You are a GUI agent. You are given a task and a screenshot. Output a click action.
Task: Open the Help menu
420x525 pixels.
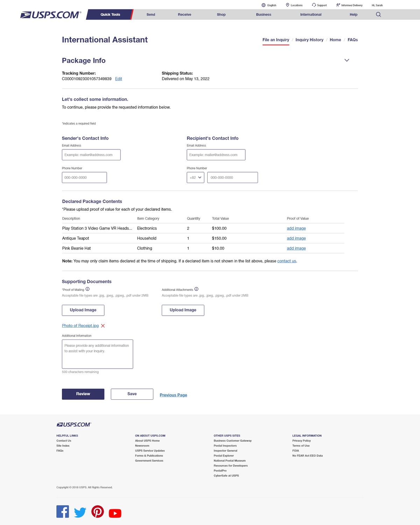coord(353,14)
